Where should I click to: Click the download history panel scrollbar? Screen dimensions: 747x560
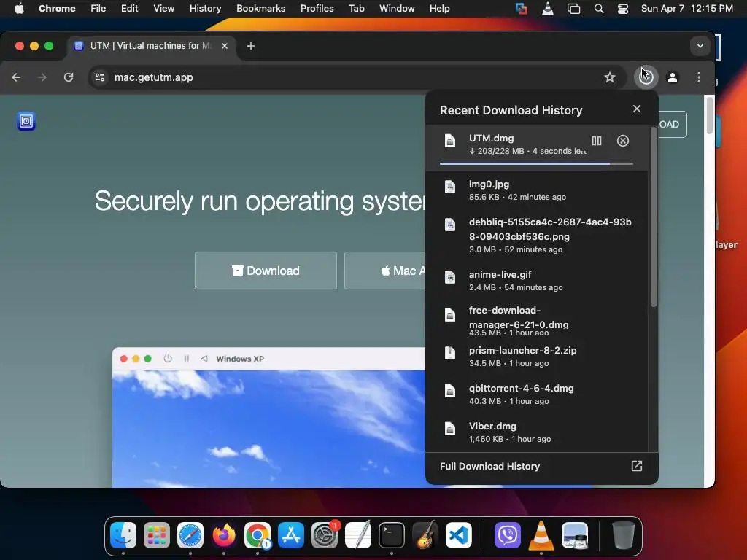tap(654, 217)
